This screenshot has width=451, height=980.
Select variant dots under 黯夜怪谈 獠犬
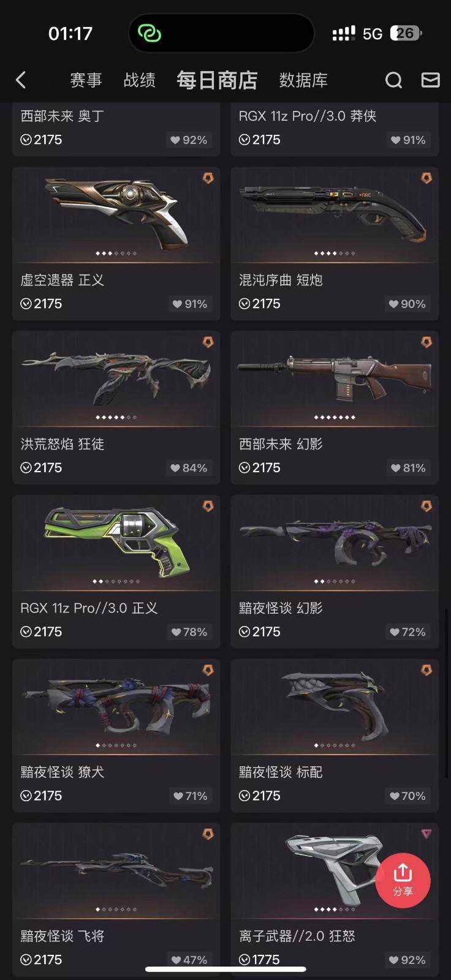pyautogui.click(x=116, y=745)
